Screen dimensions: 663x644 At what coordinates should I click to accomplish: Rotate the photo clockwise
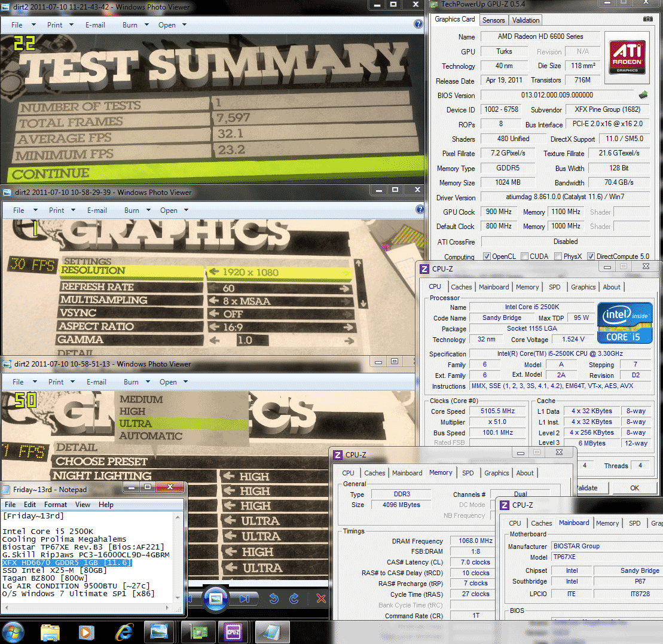point(294,599)
